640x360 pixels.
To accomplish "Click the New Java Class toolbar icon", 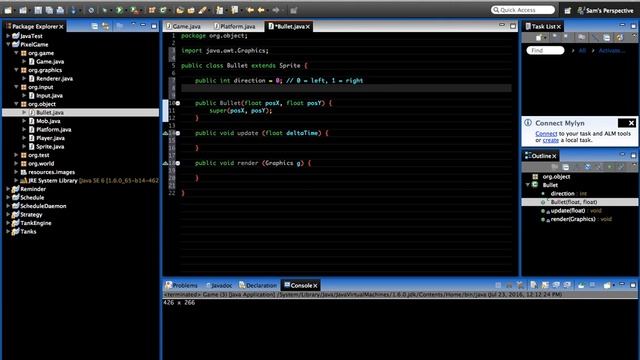I will tap(163, 10).
